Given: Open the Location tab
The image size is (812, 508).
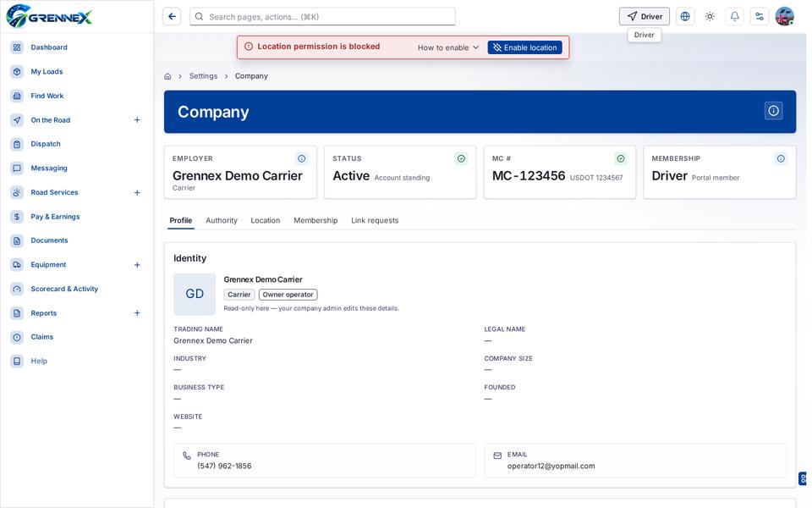Looking at the screenshot, I should coord(265,221).
